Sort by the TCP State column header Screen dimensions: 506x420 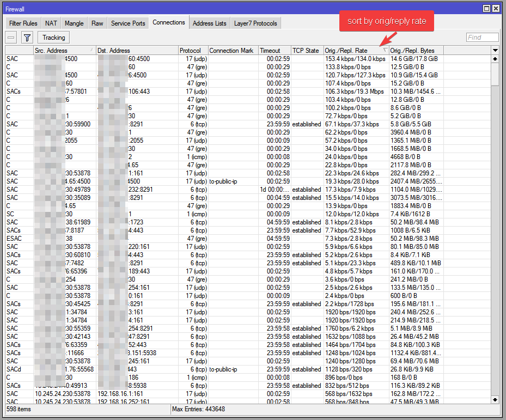(308, 51)
